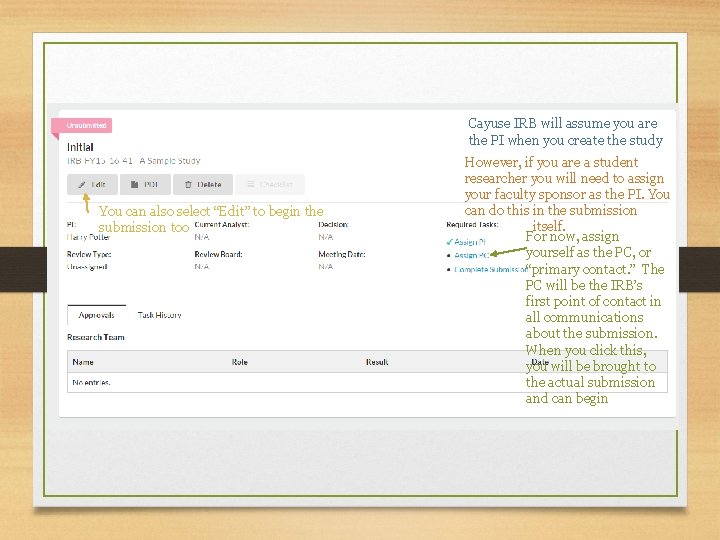Click the Initial submission heading
720x540 pixels.
[x=80, y=147]
